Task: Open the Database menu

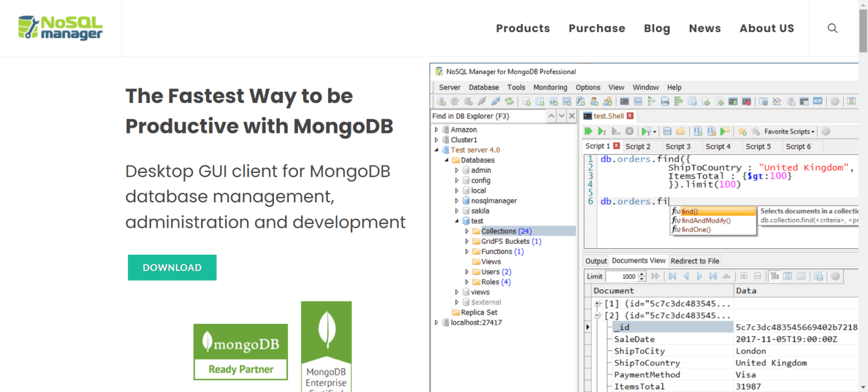Action: [484, 87]
